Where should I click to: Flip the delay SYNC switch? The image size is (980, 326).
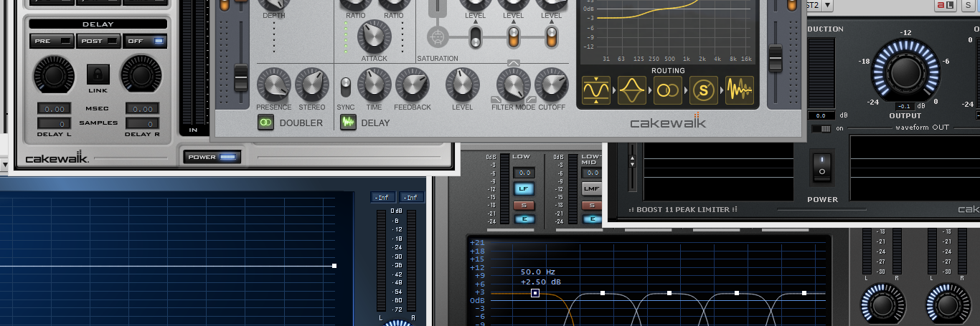[346, 86]
